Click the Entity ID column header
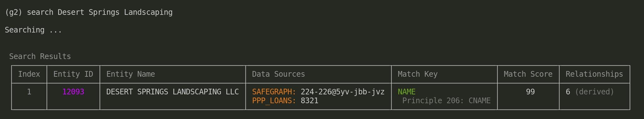Image resolution: width=644 pixels, height=119 pixels. point(73,74)
